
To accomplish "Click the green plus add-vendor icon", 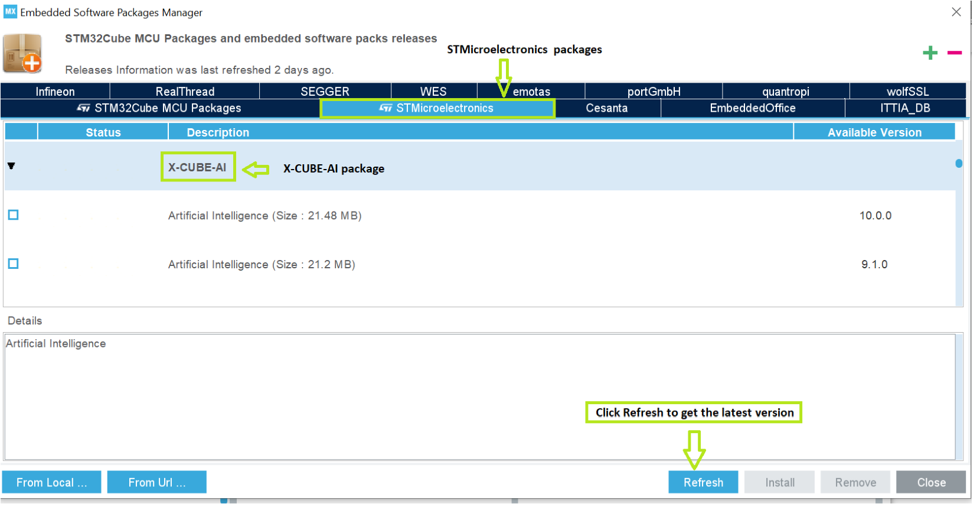I will (x=930, y=53).
